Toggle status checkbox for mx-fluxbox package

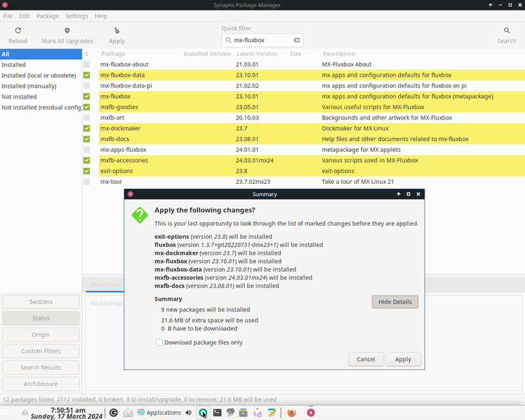coord(87,96)
